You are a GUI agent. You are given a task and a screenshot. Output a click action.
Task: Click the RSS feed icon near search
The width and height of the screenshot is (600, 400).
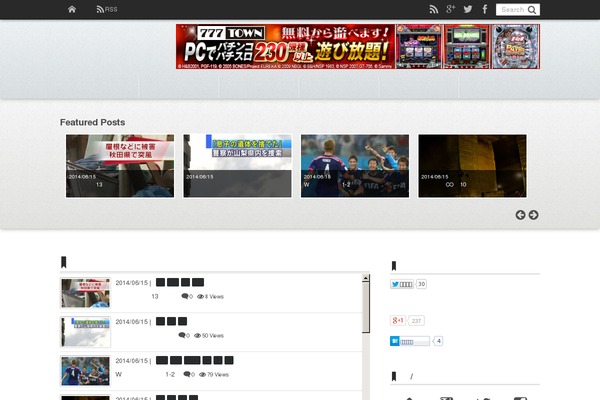(434, 9)
